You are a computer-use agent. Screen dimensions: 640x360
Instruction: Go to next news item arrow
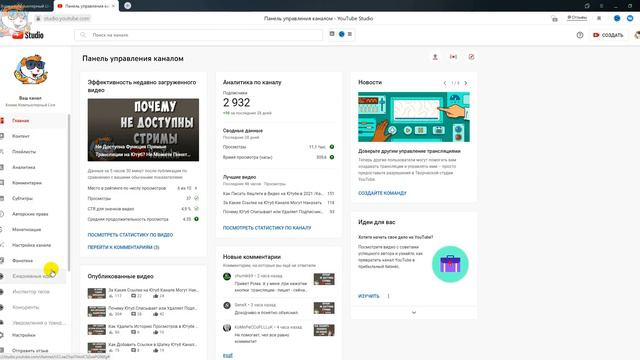pos(466,83)
